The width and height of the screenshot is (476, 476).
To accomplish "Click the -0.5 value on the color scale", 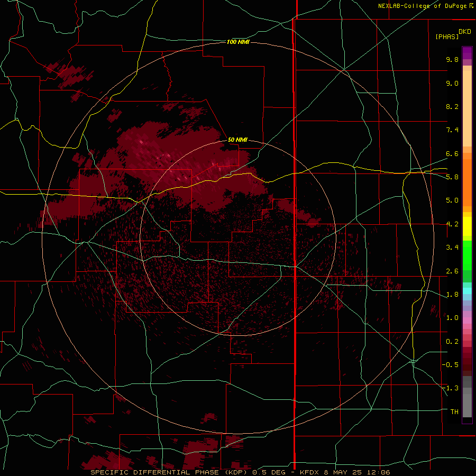I will (450, 365).
